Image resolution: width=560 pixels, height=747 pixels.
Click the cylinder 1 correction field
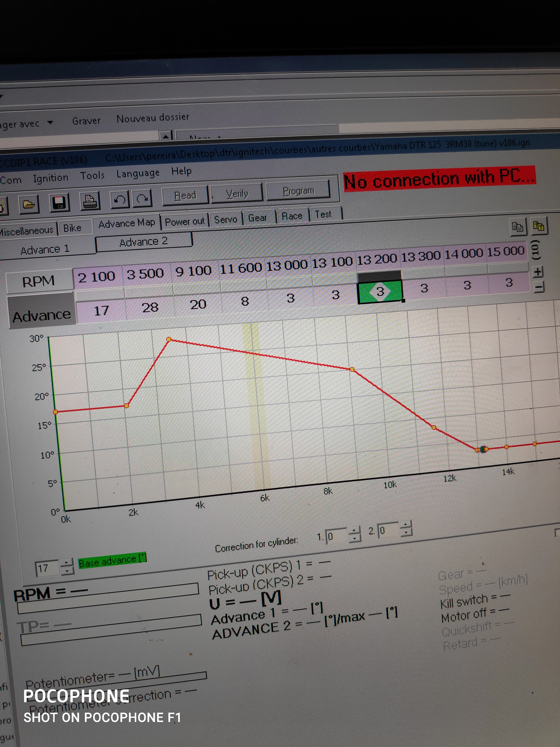[x=336, y=536]
